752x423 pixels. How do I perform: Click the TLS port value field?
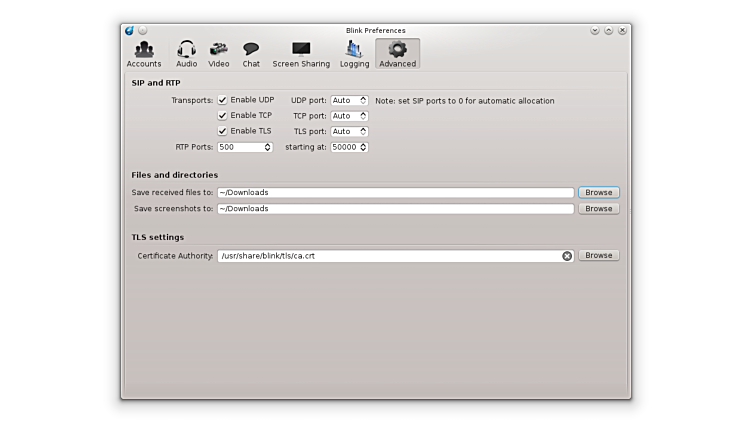(x=343, y=131)
